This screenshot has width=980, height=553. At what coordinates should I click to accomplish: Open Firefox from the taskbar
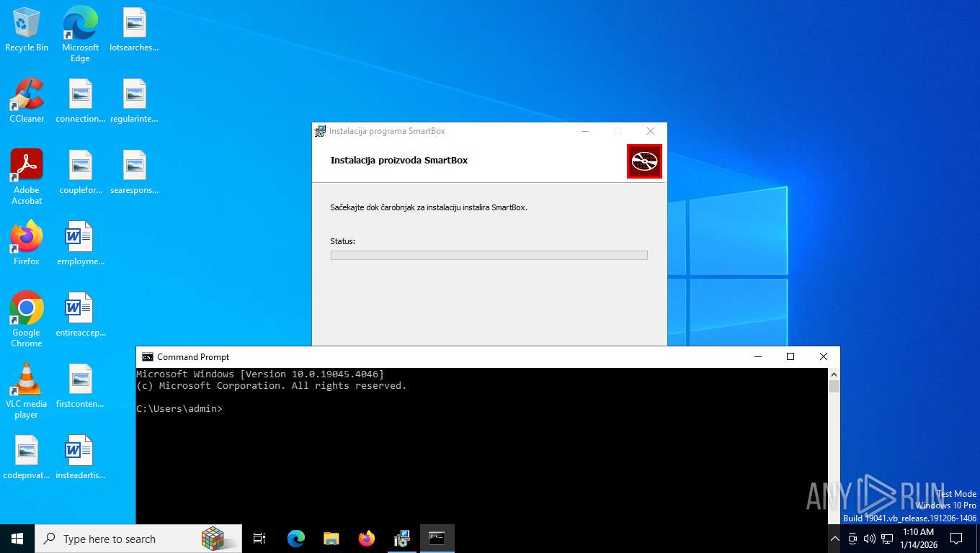(x=367, y=539)
